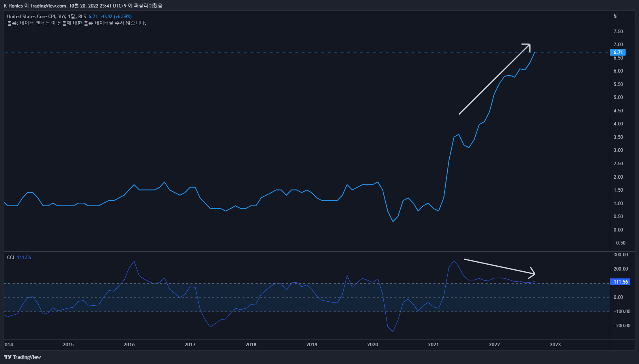The image size is (639, 364).
Task: Click the 6.00 price axis label
Action: [x=618, y=71]
